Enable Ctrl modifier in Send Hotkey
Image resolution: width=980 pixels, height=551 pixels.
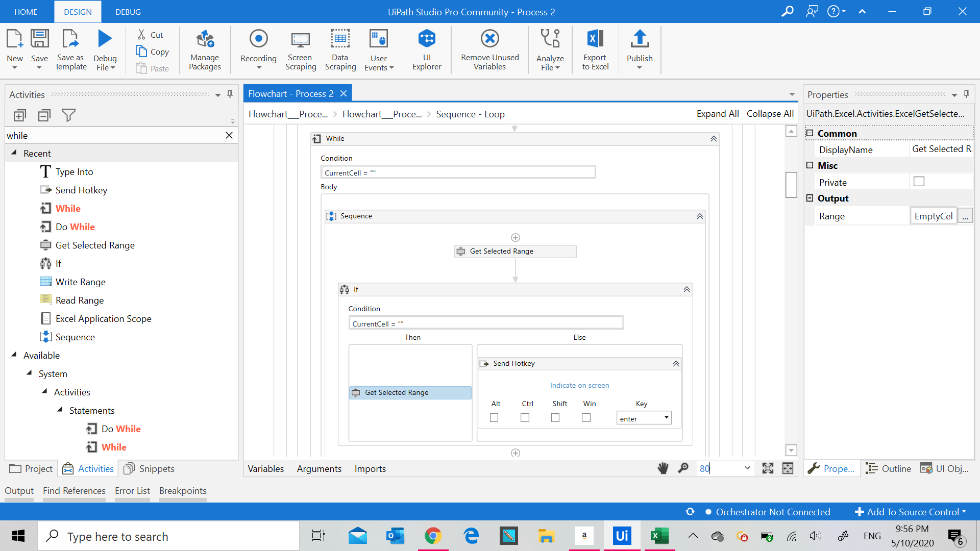(x=525, y=418)
